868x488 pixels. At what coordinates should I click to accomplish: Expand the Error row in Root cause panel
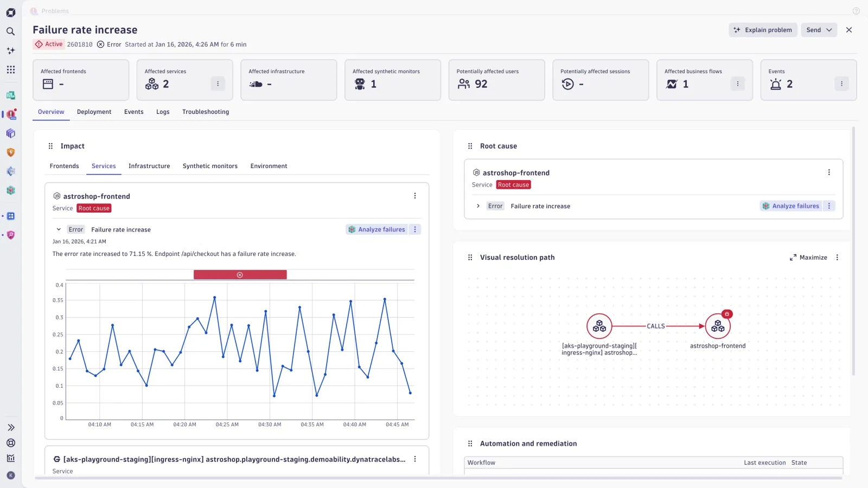click(x=478, y=206)
